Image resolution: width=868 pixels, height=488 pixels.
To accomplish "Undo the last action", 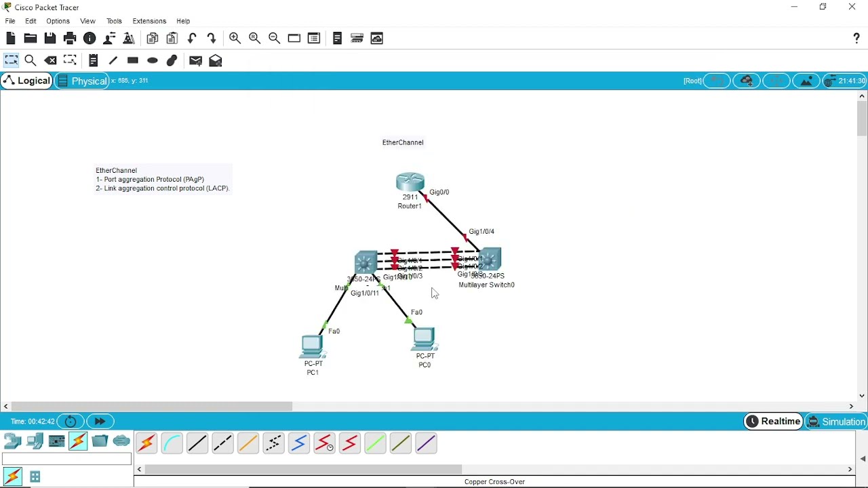I will point(193,39).
